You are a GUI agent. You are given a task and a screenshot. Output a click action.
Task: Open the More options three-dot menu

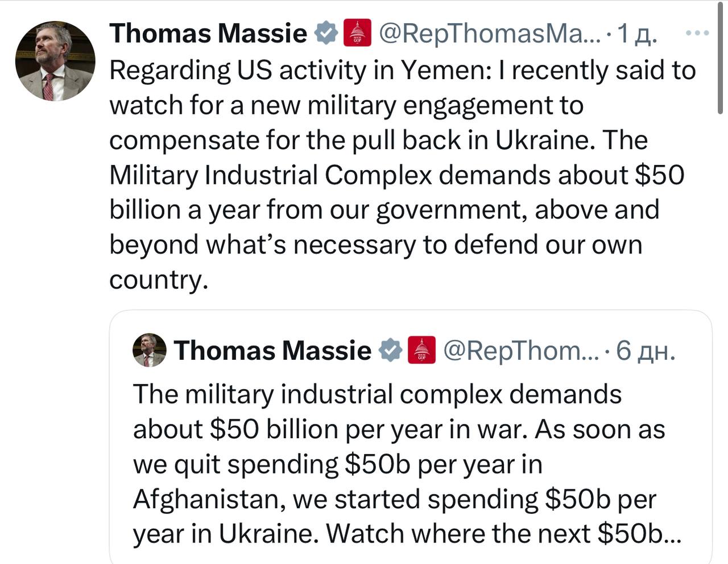point(697,33)
